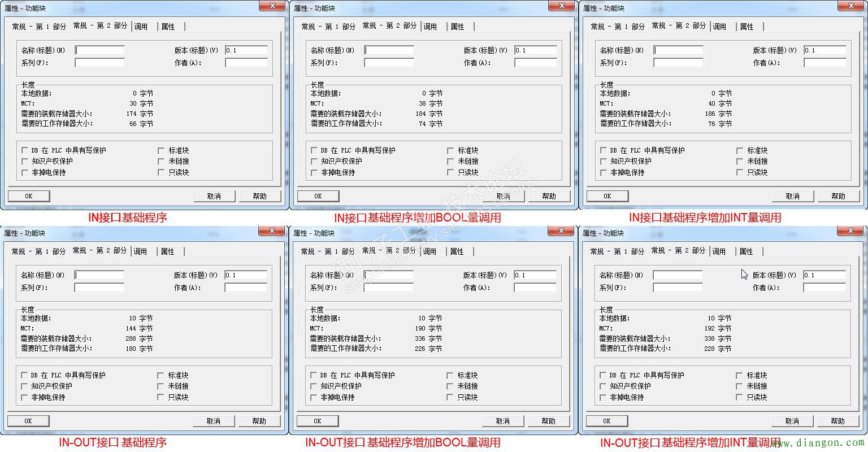
Task: Close the dialog showing MC7 40 字节
Action: pyautogui.click(x=851, y=5)
